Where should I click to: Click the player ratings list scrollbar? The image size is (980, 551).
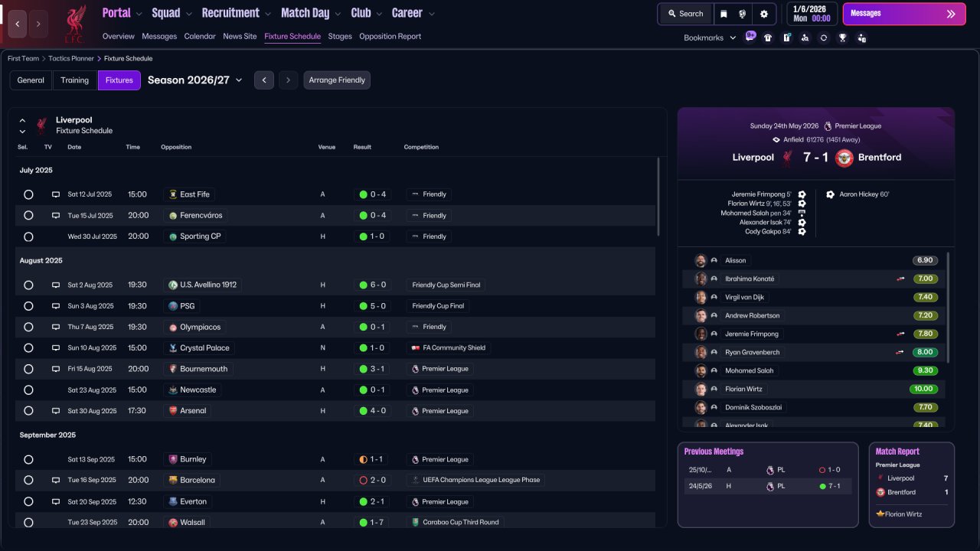point(948,308)
